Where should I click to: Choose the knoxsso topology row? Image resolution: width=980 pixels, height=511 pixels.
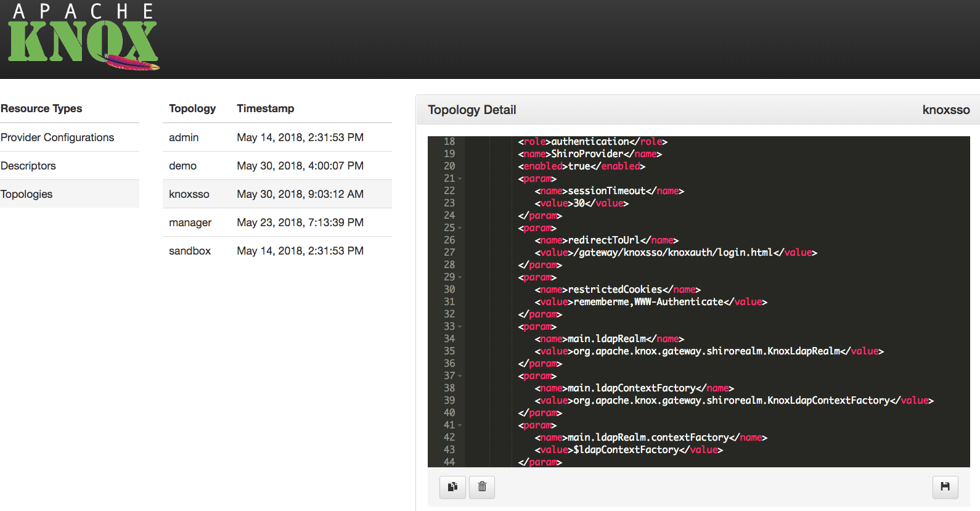[189, 194]
